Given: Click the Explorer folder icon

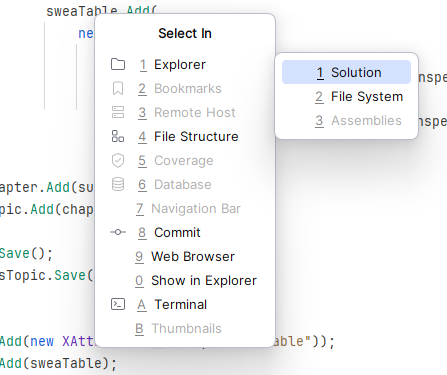Looking at the screenshot, I should tap(118, 64).
